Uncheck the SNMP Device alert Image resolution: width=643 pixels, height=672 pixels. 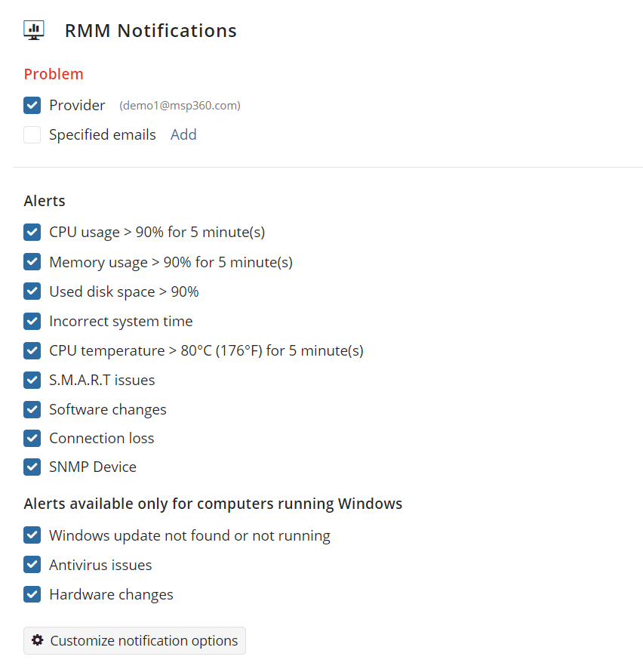pos(32,467)
